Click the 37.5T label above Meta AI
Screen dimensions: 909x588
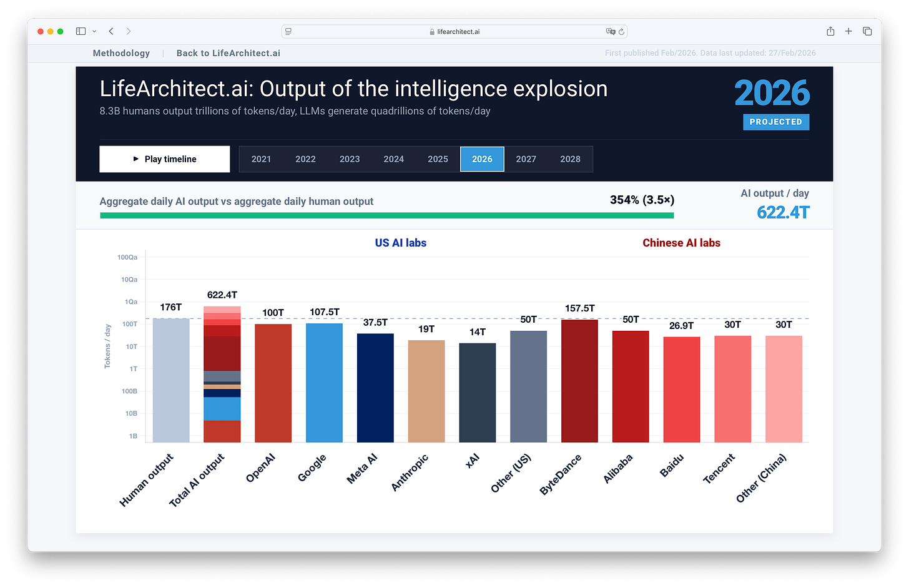(375, 322)
